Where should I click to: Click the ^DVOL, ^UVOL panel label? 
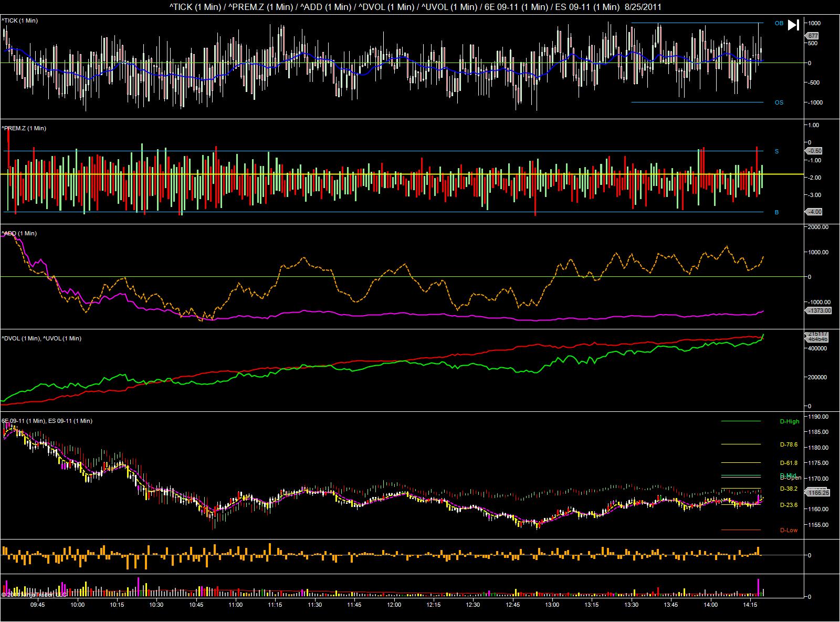[x=41, y=338]
